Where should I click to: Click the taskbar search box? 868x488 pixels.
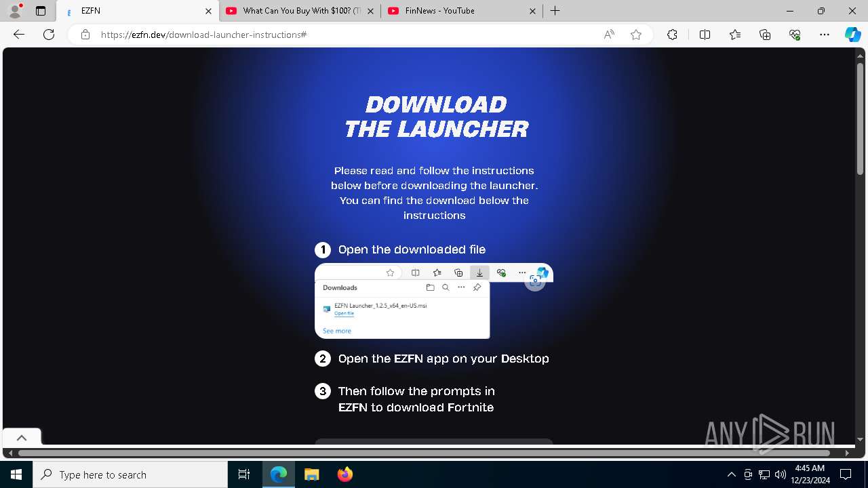point(130,474)
